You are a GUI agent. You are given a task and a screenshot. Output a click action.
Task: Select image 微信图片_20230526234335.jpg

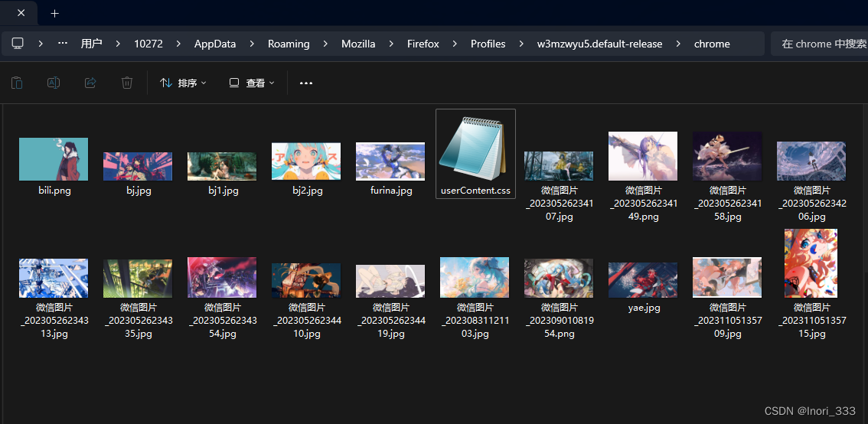pyautogui.click(x=137, y=279)
